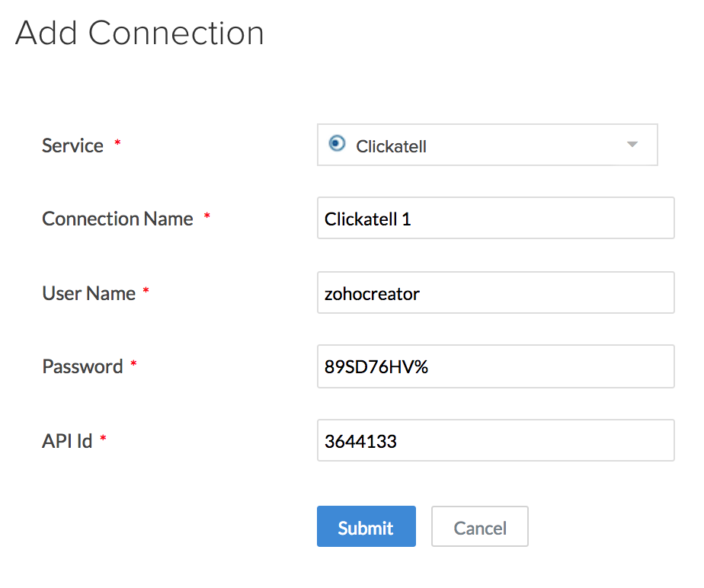Focus the Connection Name input field
The width and height of the screenshot is (704, 588).
point(495,219)
